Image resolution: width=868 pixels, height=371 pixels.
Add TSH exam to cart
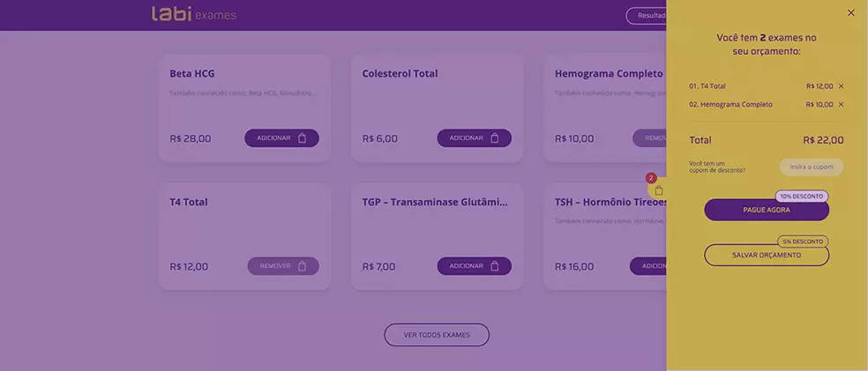[648, 266]
